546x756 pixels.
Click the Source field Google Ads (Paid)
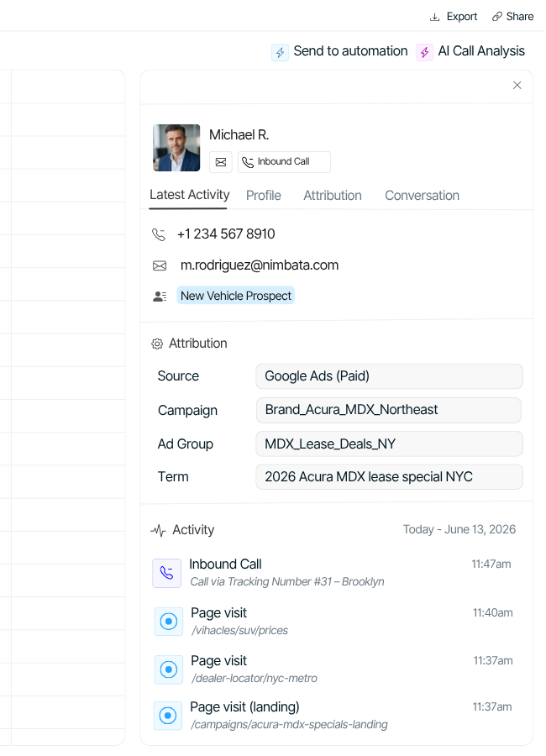388,376
